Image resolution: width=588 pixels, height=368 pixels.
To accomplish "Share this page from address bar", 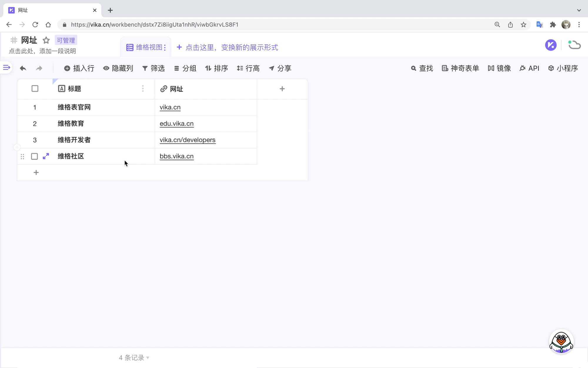I will tap(510, 25).
